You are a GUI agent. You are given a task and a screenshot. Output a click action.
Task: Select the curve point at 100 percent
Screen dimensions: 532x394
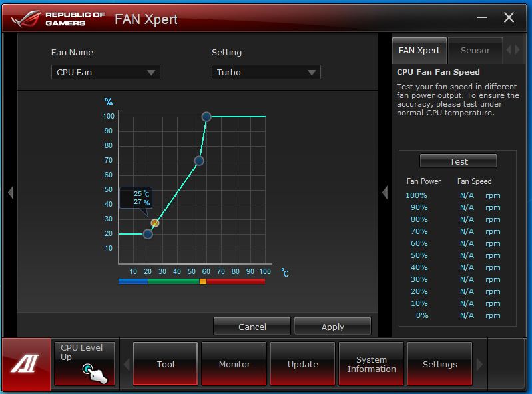(x=206, y=117)
